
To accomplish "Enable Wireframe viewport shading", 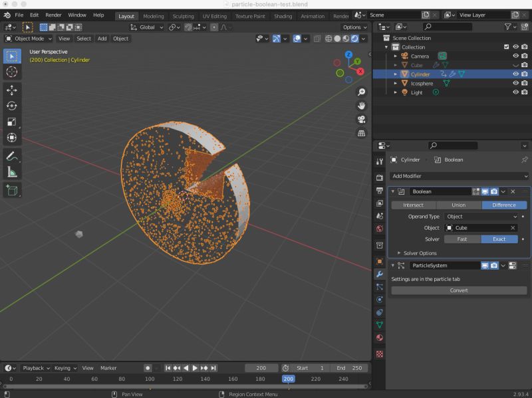I will click(329, 39).
